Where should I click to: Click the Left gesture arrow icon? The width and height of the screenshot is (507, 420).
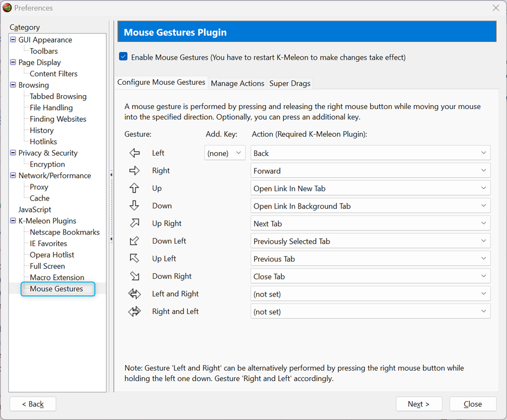tap(135, 153)
